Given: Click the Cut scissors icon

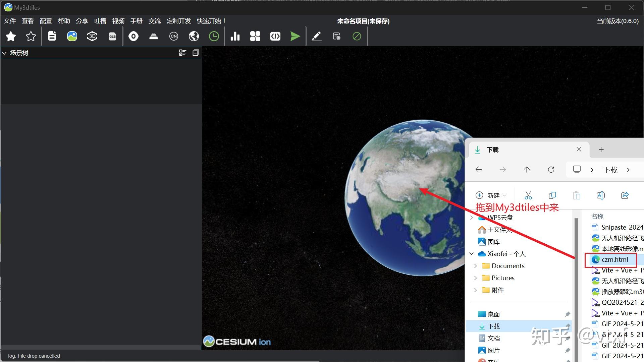Looking at the screenshot, I should coord(528,195).
